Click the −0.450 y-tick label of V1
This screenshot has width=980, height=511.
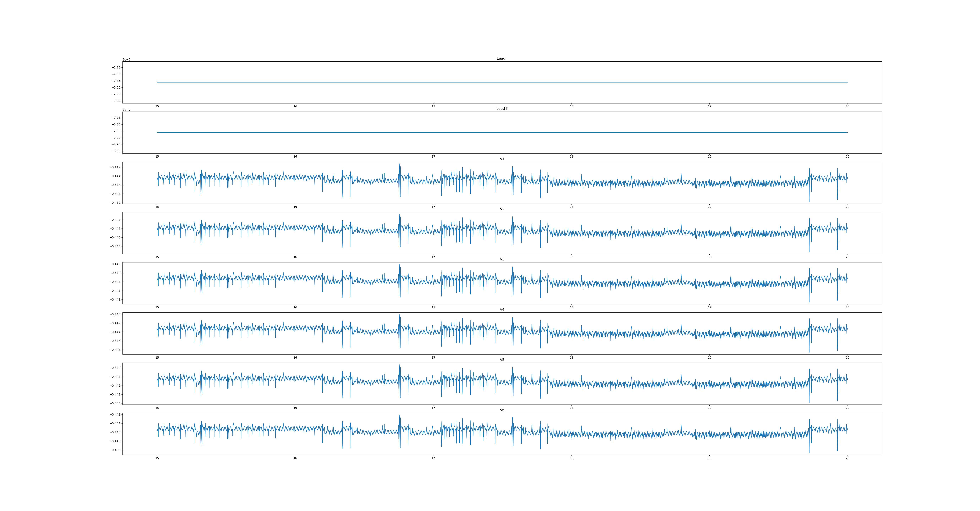pos(115,203)
